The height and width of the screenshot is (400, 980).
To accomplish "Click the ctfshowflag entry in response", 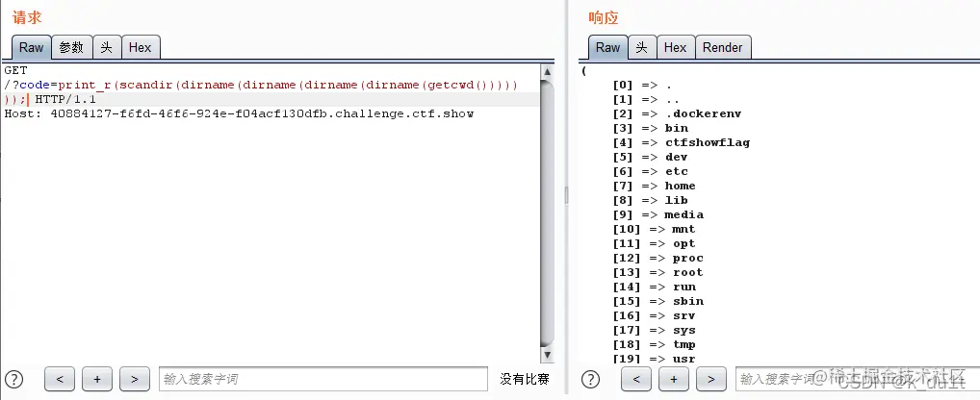I will click(x=708, y=142).
